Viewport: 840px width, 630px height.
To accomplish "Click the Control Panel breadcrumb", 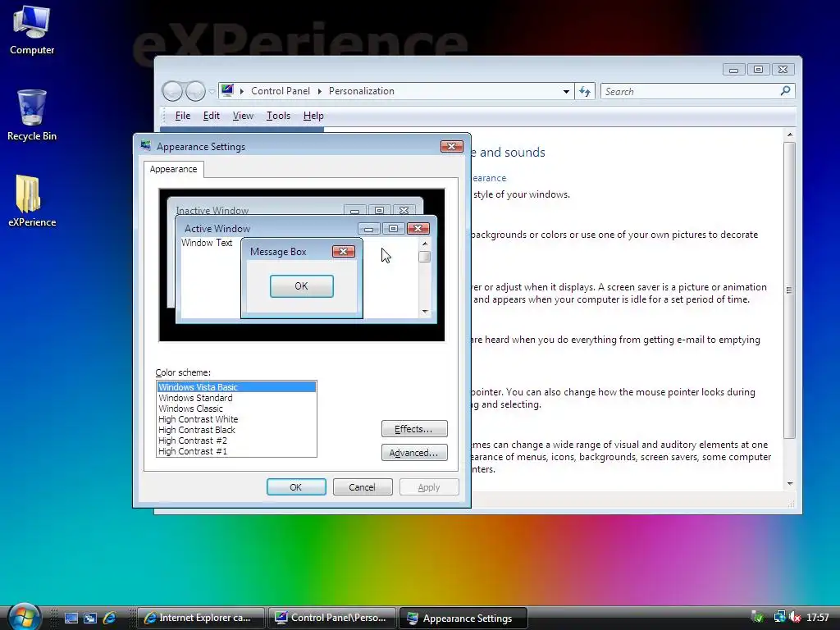I will (x=281, y=91).
